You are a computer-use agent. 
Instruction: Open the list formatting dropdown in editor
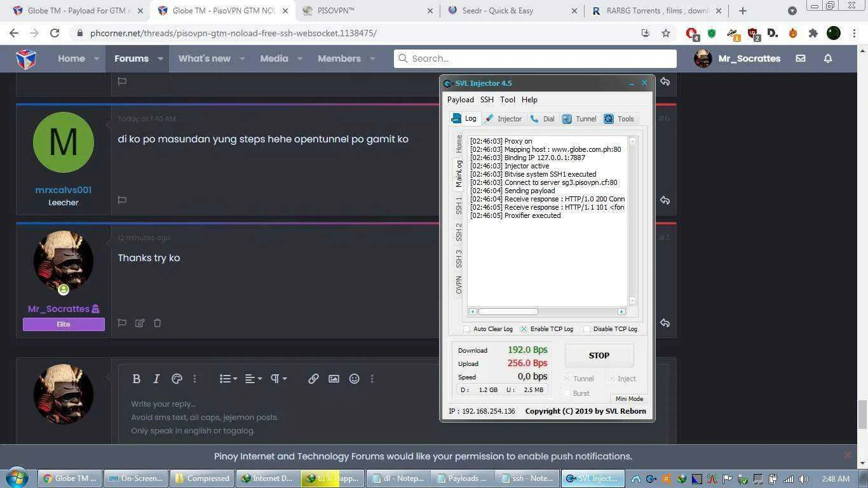[228, 379]
